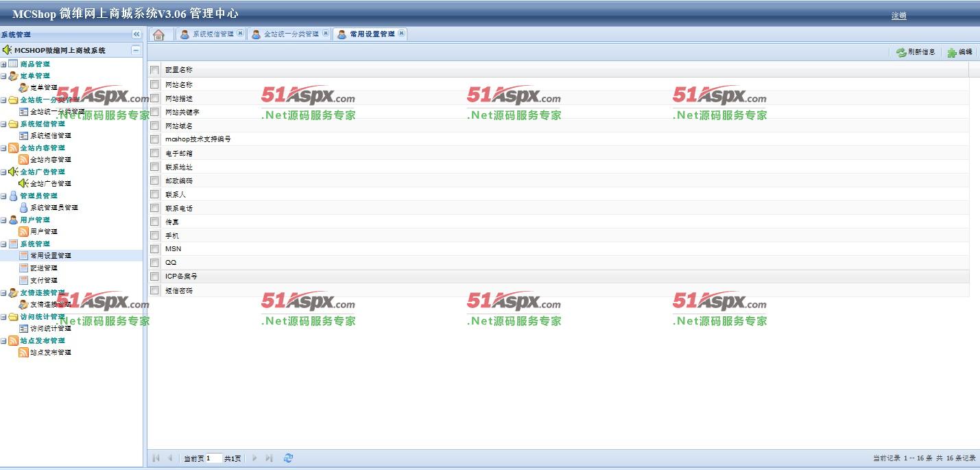Select the 邮政编码 row text
The image size is (980, 470).
click(179, 180)
